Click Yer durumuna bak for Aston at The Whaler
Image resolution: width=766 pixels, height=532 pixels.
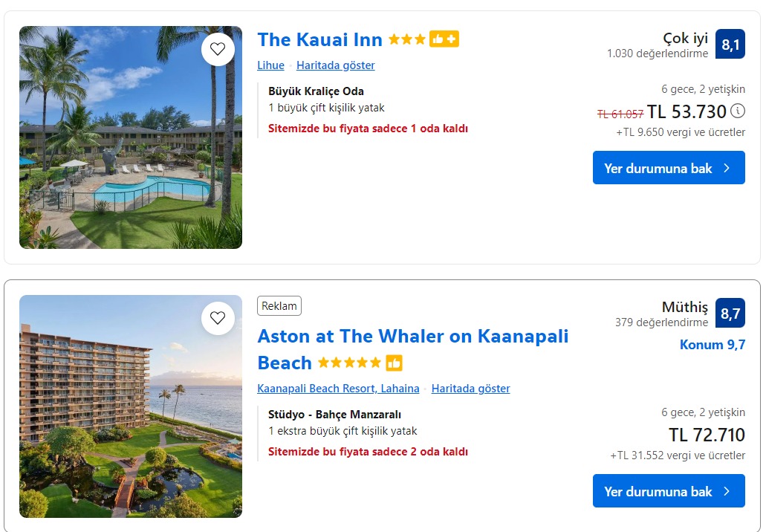coord(669,491)
